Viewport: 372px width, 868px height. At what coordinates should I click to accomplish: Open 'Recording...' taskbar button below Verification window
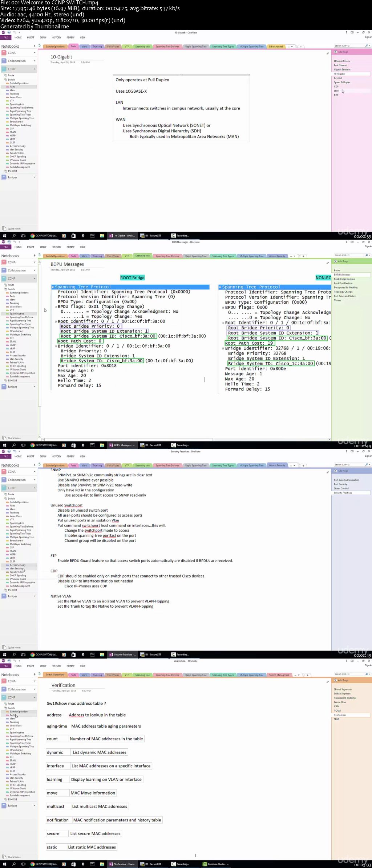(x=181, y=864)
